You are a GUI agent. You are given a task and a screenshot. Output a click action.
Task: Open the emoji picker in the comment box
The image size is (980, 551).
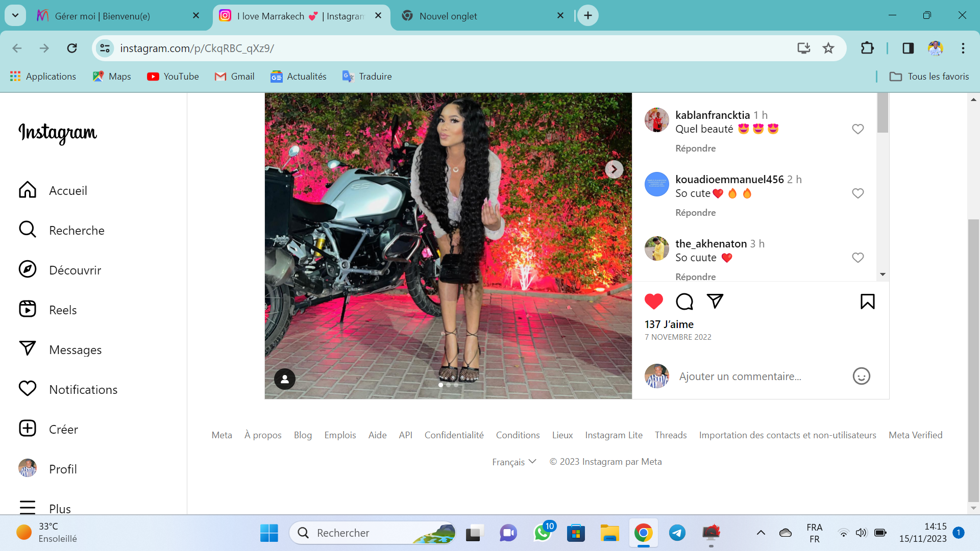point(861,377)
